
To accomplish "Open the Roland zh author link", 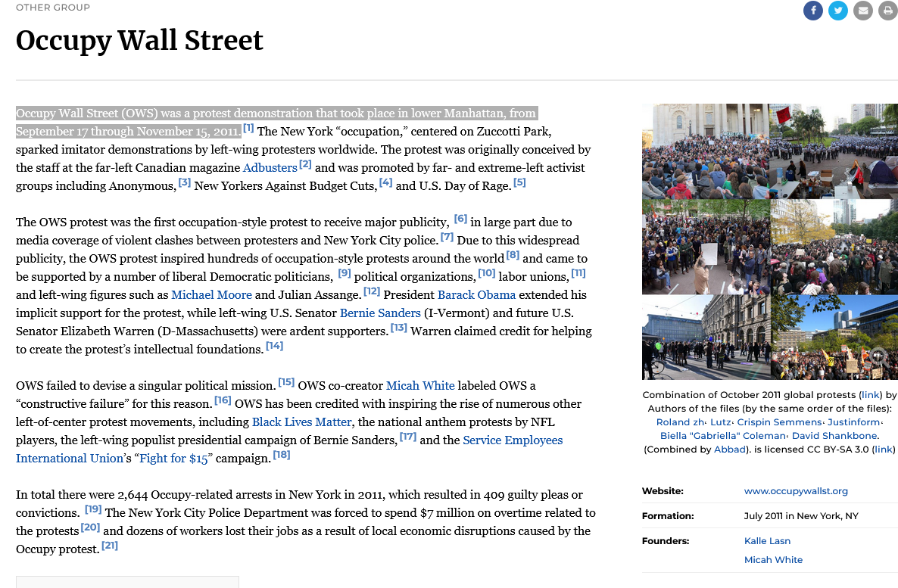I will point(681,422).
